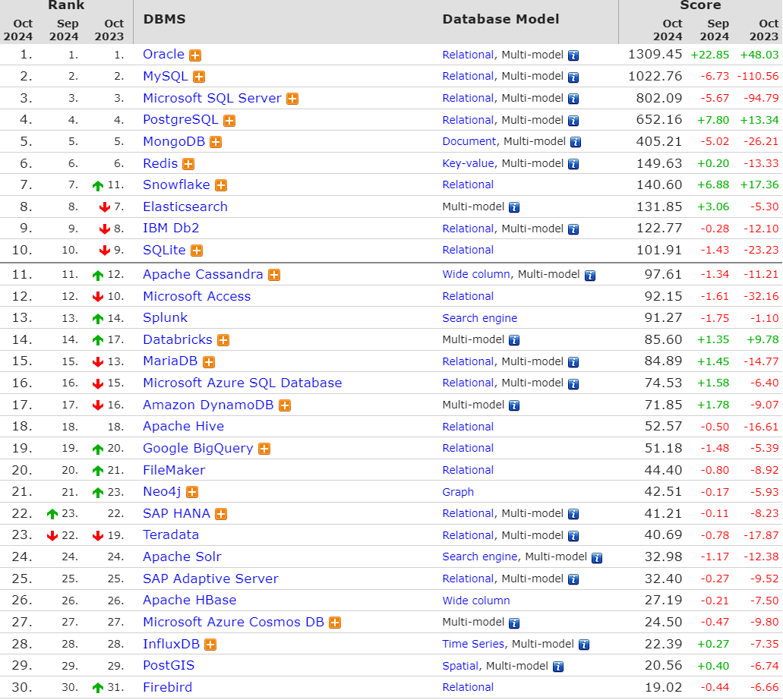This screenshot has width=783, height=700.
Task: Click the info icon in the Teradata row
Action: point(573,536)
